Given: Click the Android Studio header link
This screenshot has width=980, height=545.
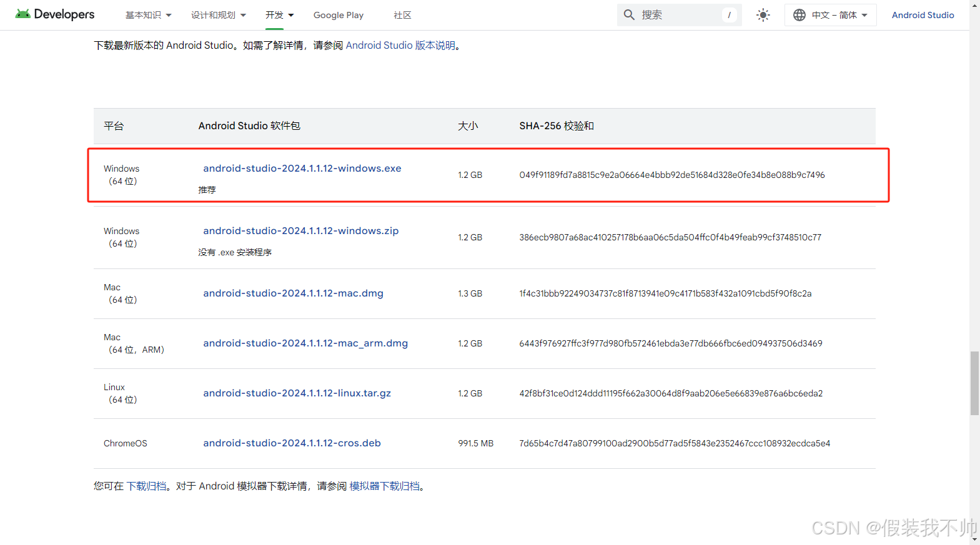Looking at the screenshot, I should click(923, 15).
